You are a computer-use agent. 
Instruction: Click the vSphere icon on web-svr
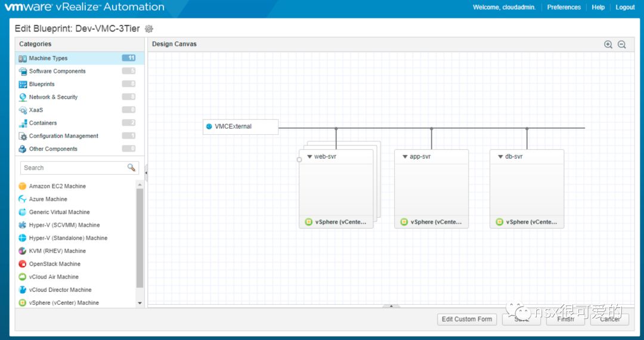pyautogui.click(x=308, y=222)
